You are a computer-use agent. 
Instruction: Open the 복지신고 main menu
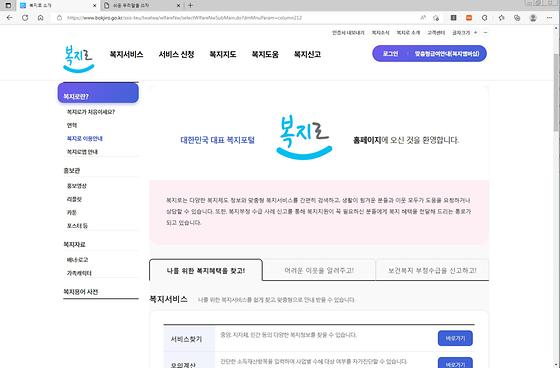click(x=307, y=54)
